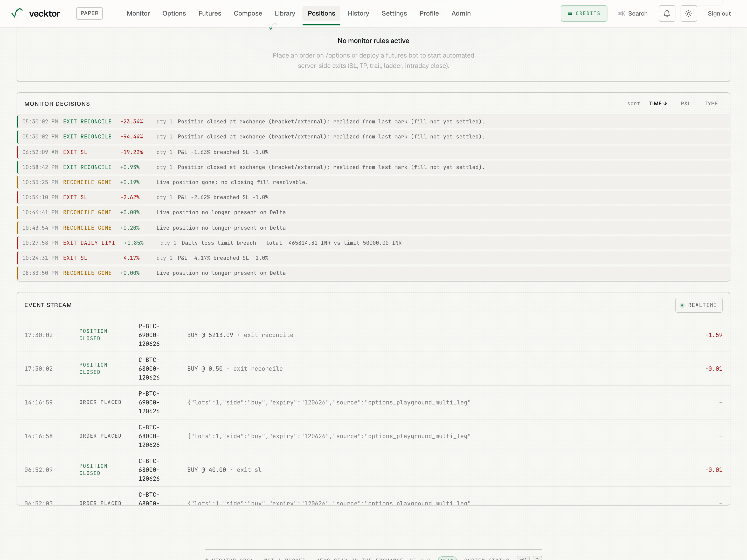Click the P-BTC-69000-120626 position closed event

tap(374, 335)
